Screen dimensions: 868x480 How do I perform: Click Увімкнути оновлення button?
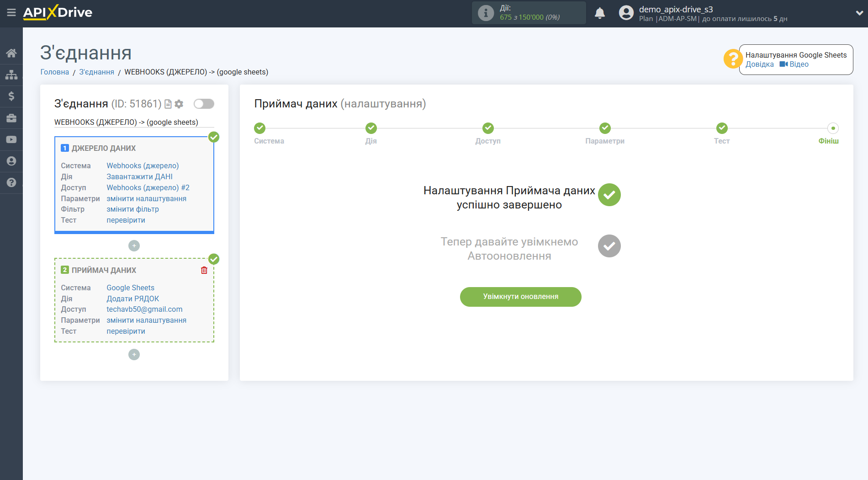pos(521,297)
